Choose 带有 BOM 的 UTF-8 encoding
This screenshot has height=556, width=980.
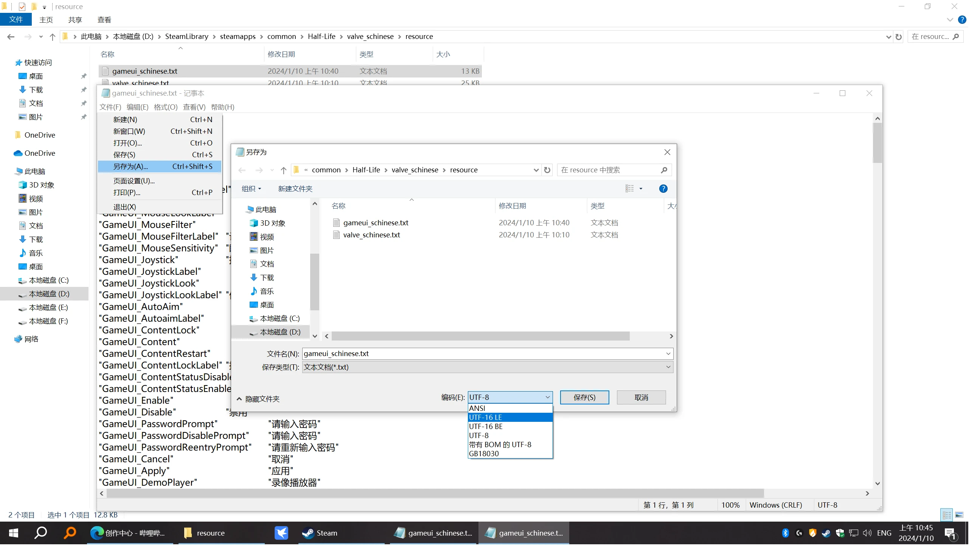(x=510, y=444)
